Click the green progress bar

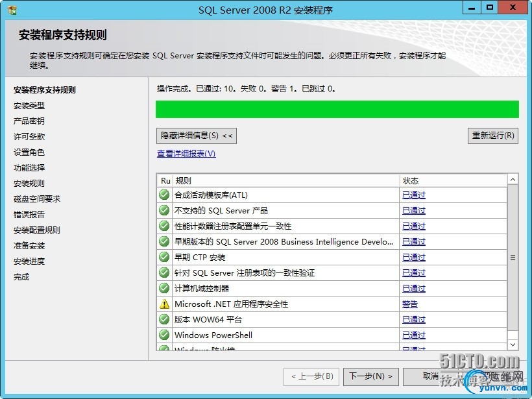(337, 109)
